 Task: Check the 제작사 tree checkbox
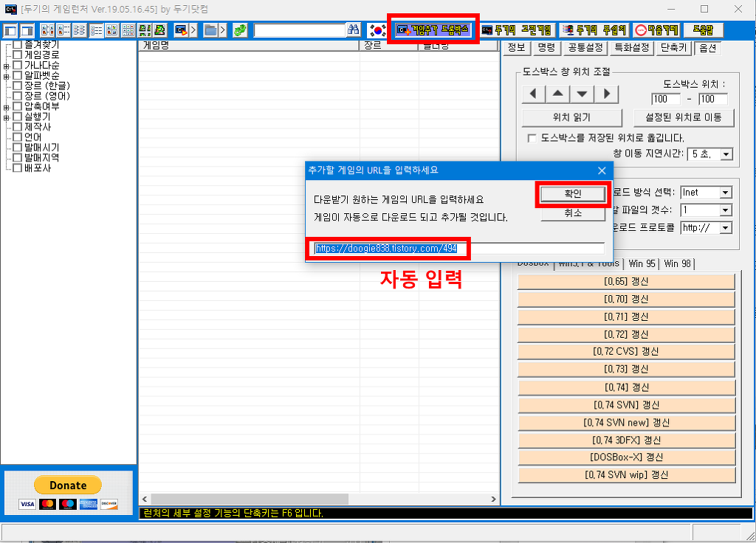(x=18, y=127)
